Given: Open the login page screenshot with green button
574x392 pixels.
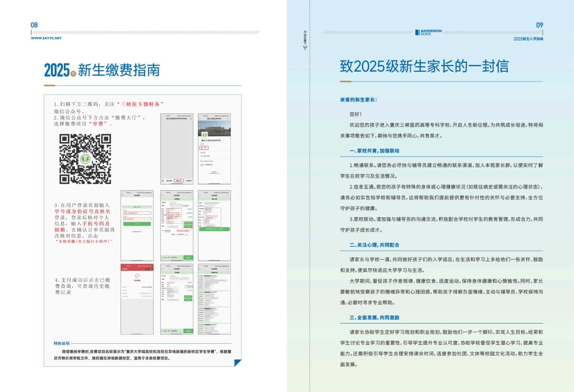Looking at the screenshot, I should pos(137,225).
